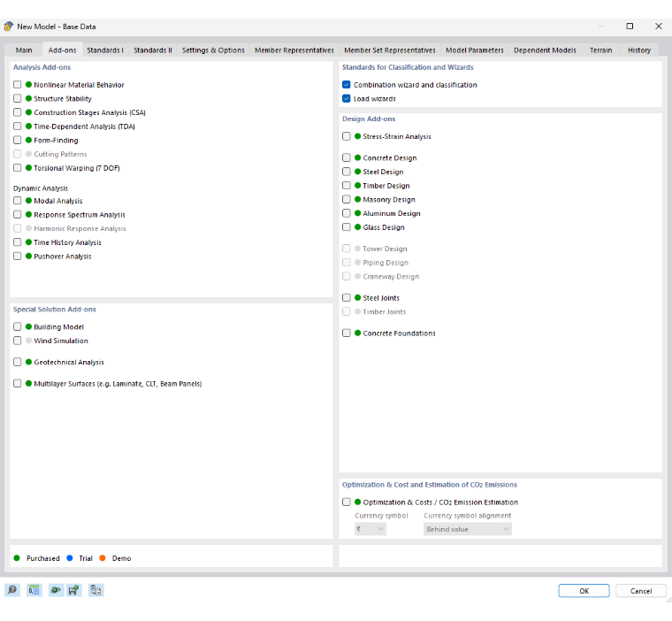Enable the Form-Finding add-on
The height and width of the screenshot is (621, 672).
[x=17, y=141]
